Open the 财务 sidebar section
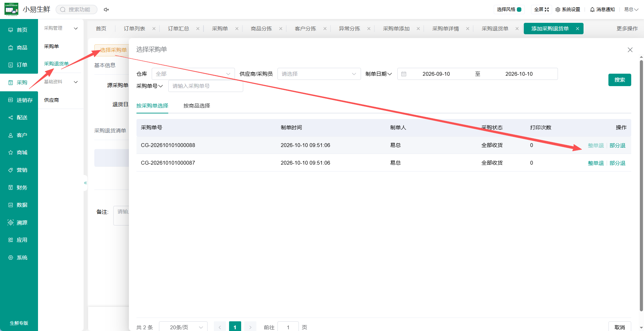 (18, 187)
